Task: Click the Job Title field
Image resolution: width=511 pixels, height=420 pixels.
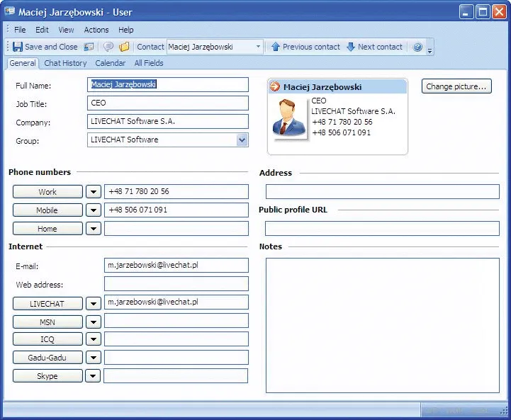Action: coord(168,103)
